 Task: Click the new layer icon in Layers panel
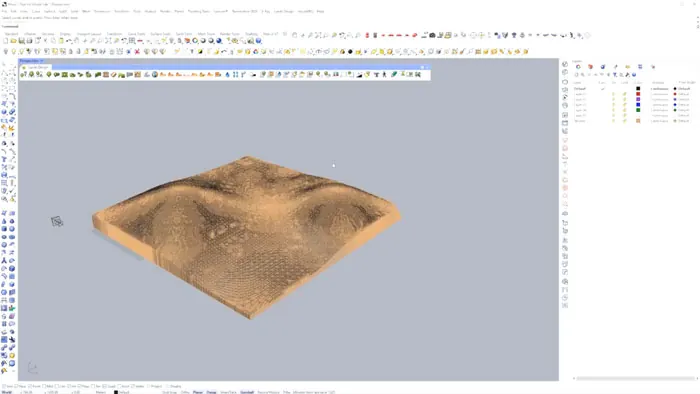click(x=576, y=75)
